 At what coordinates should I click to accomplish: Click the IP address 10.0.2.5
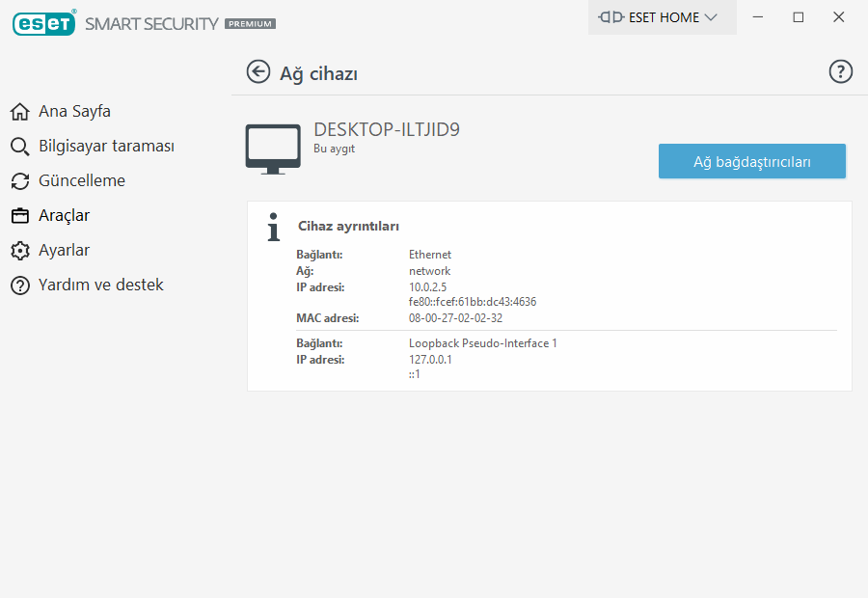pyautogui.click(x=427, y=287)
